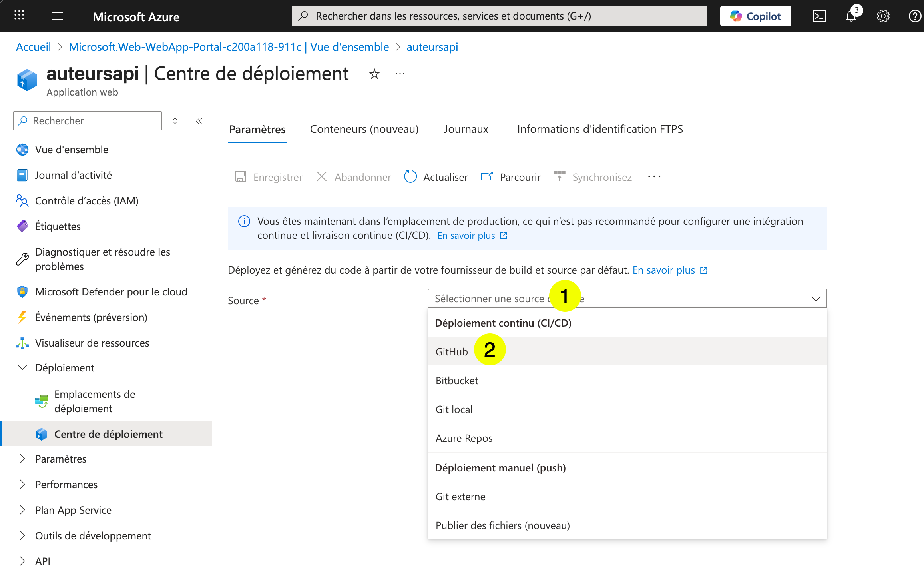The image size is (924, 575).
Task: Open Azure Cloud Shell terminal
Action: tap(820, 16)
